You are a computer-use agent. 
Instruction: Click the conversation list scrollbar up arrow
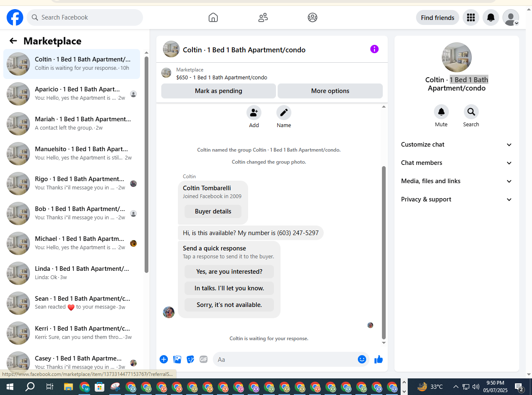[x=146, y=53]
